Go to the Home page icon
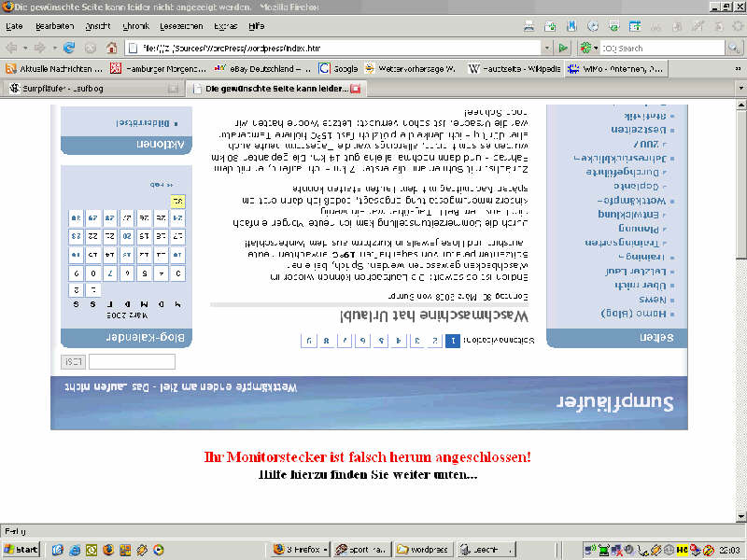This screenshot has height=560, width=747. 111,47
